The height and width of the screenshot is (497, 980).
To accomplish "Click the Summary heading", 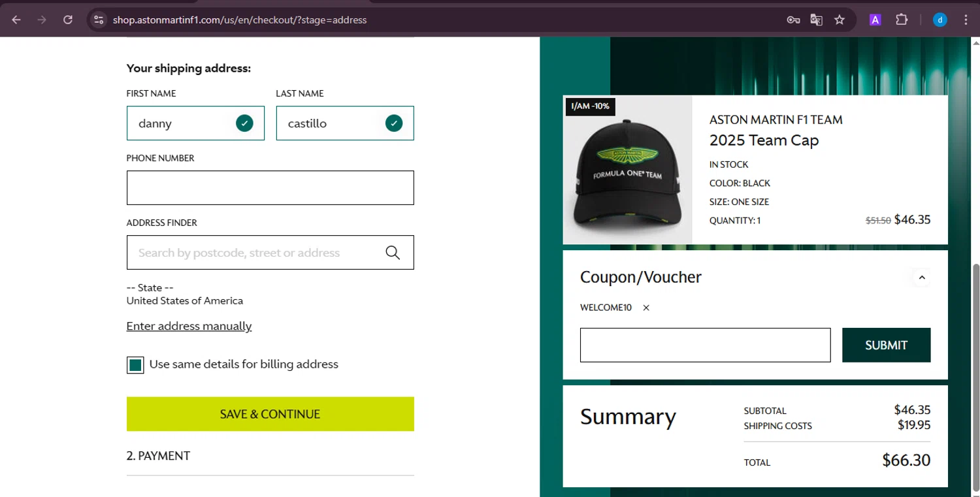I will 628,417.
